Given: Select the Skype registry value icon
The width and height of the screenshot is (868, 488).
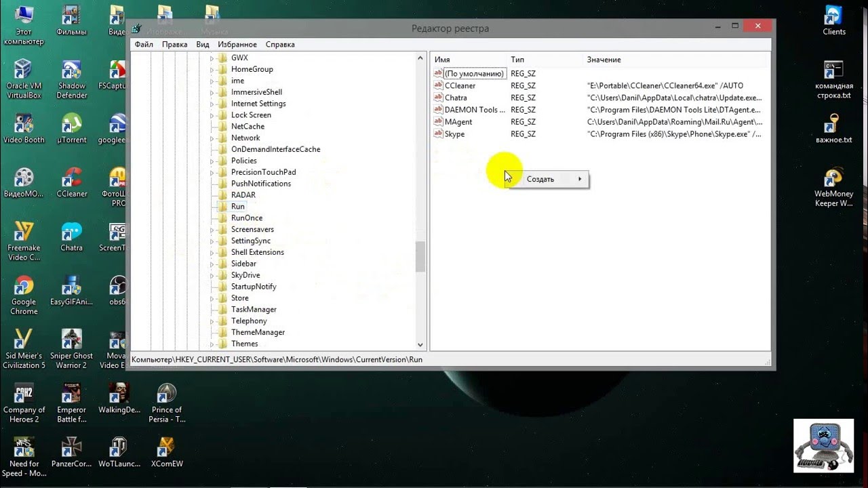Looking at the screenshot, I should [438, 134].
